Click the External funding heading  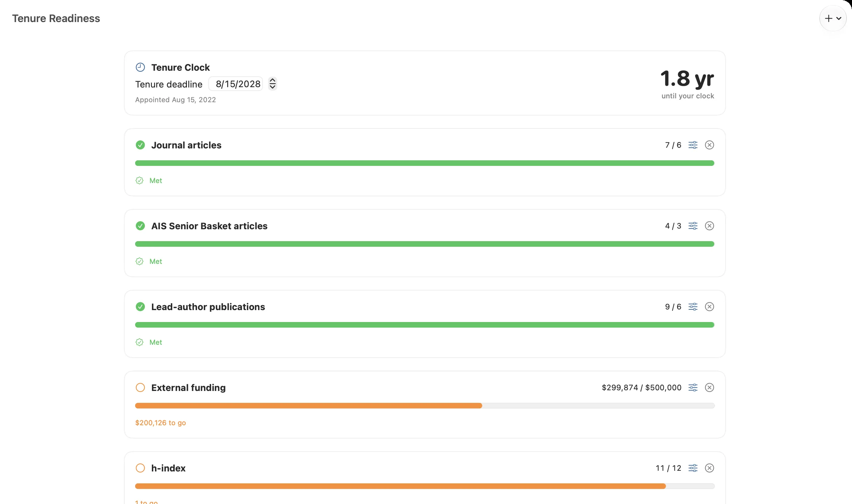(x=188, y=387)
